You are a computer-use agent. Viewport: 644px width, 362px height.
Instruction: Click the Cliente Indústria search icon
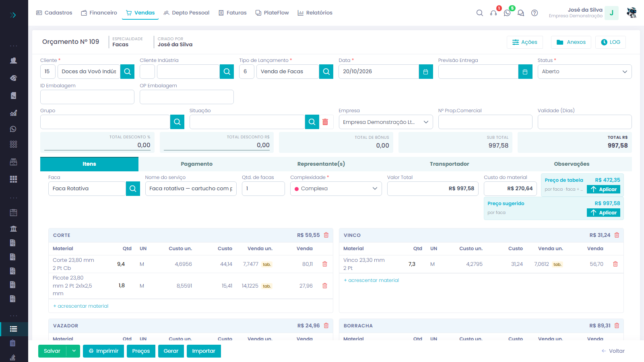(227, 72)
